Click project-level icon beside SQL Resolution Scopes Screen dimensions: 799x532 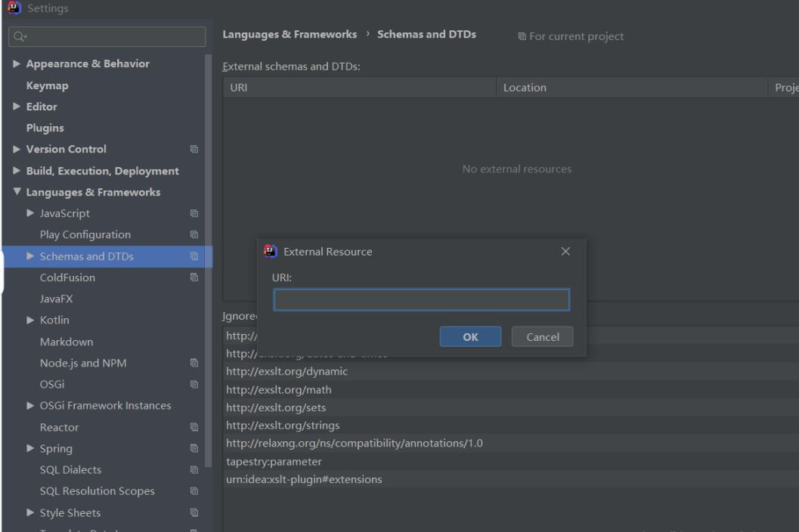click(x=194, y=491)
